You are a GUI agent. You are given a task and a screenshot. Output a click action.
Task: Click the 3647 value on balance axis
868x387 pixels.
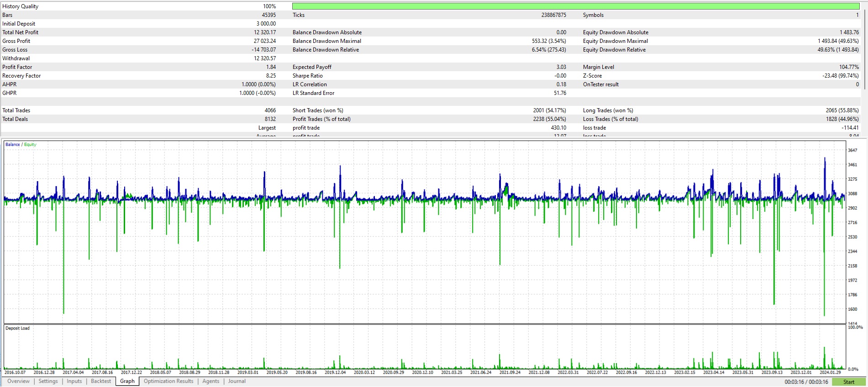852,150
